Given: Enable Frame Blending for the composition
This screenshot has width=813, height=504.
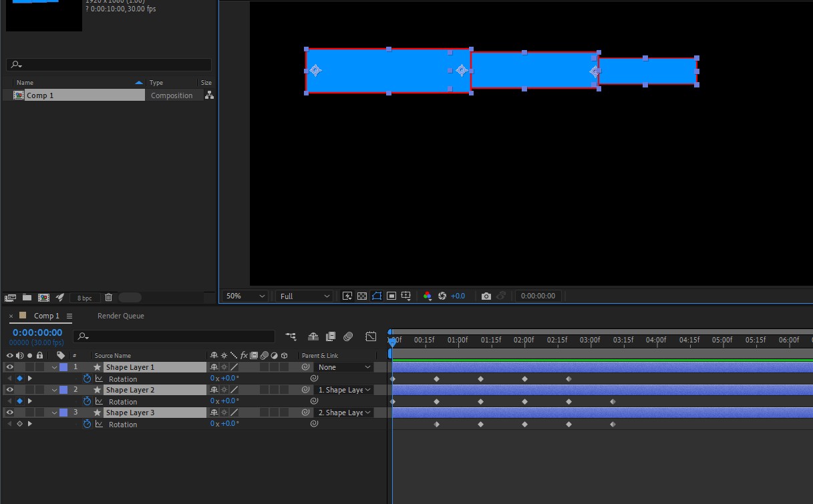Looking at the screenshot, I should coord(331,336).
